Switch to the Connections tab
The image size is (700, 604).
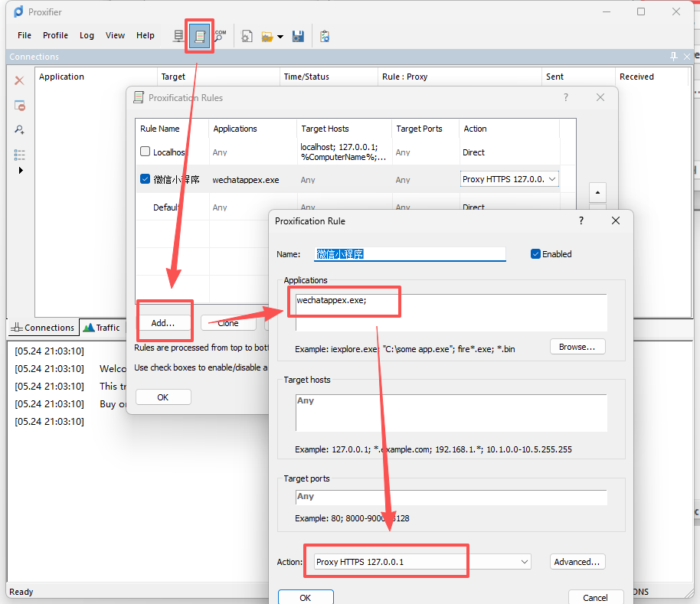(x=43, y=328)
